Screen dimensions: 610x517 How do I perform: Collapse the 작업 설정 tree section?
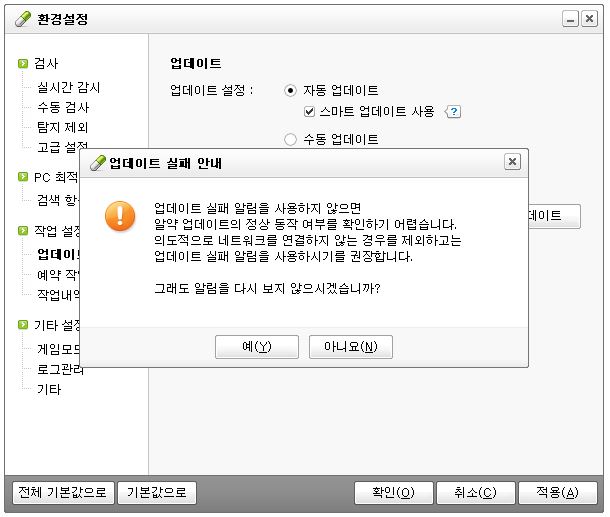pyautogui.click(x=23, y=231)
